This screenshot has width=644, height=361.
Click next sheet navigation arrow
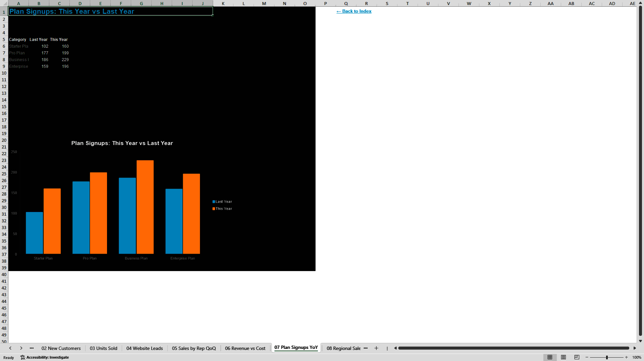click(x=21, y=348)
